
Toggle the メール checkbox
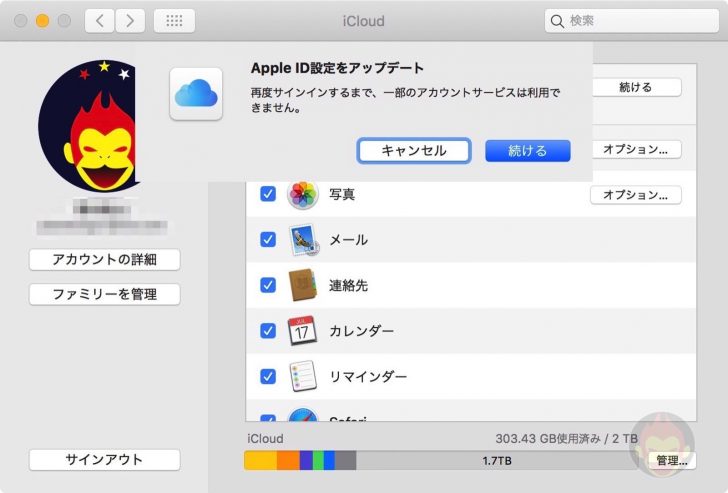click(268, 240)
